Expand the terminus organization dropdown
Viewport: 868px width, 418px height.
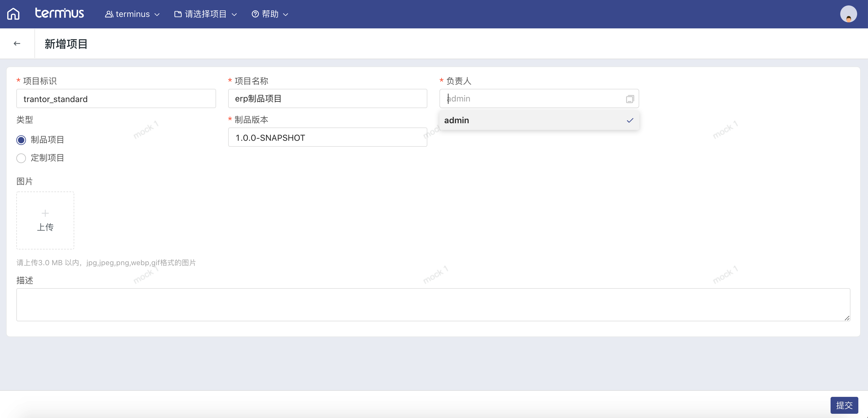coord(132,14)
